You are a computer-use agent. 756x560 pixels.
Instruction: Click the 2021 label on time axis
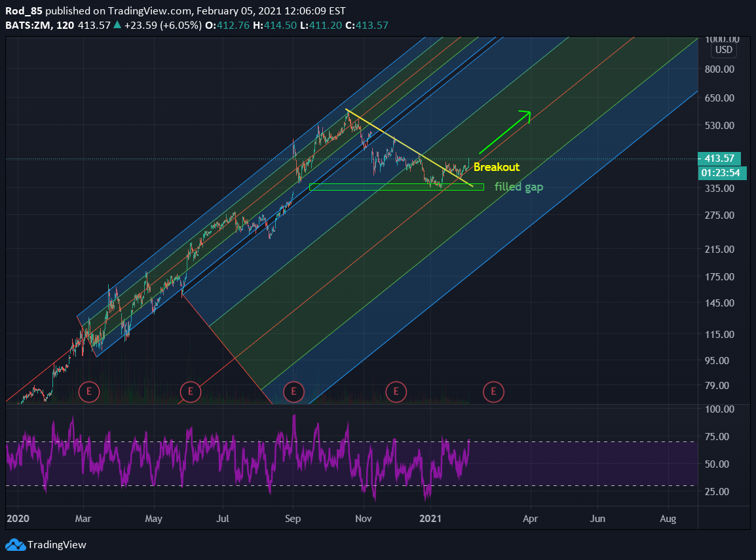(x=430, y=519)
